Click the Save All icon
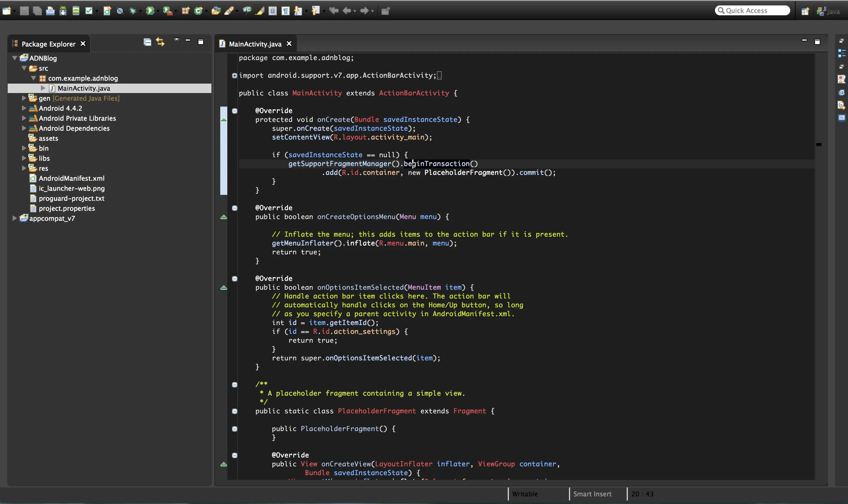848x504 pixels. point(37,11)
